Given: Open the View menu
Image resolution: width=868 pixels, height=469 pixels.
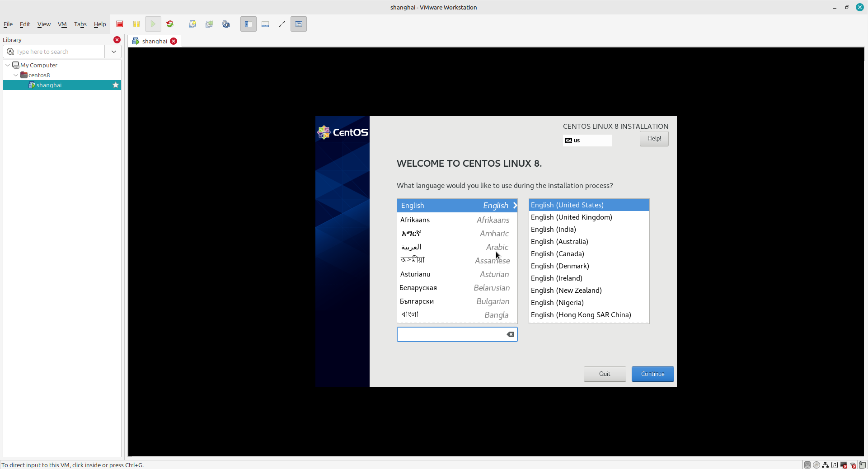Looking at the screenshot, I should (44, 24).
